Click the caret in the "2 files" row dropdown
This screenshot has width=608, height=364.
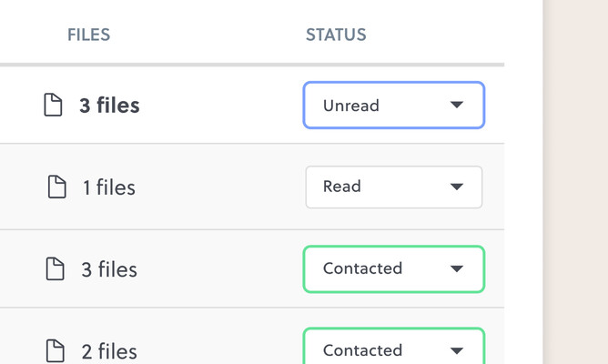point(457,350)
